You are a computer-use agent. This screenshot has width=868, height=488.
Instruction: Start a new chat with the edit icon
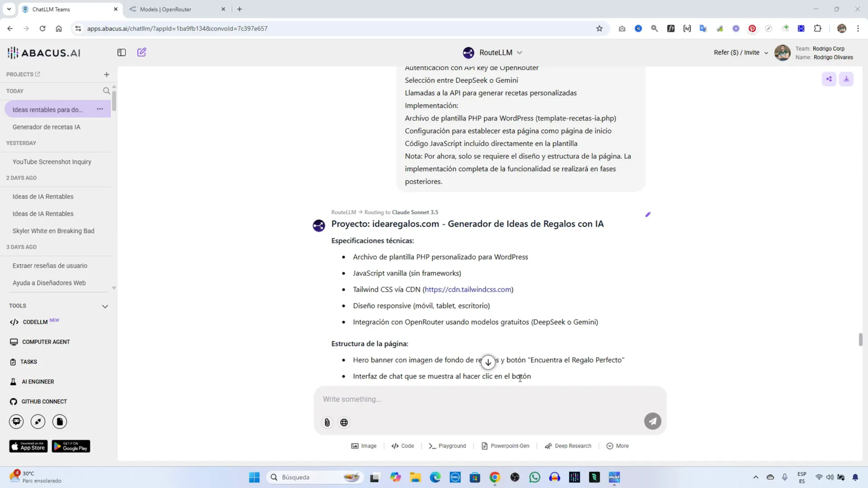(141, 52)
